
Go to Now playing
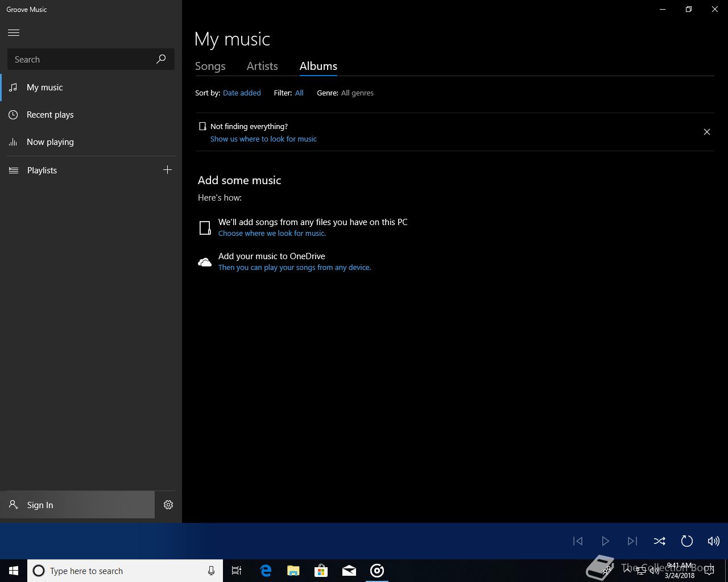(91, 142)
